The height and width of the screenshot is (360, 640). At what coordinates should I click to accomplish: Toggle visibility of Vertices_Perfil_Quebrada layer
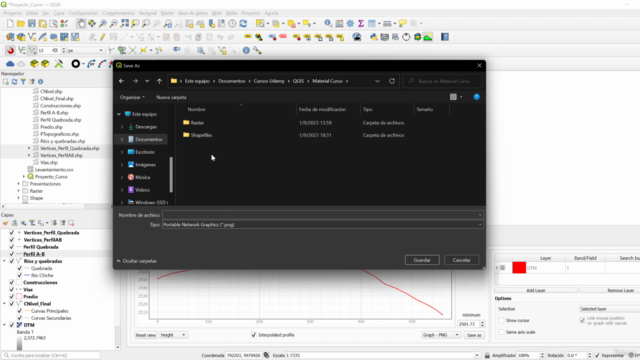point(11,233)
